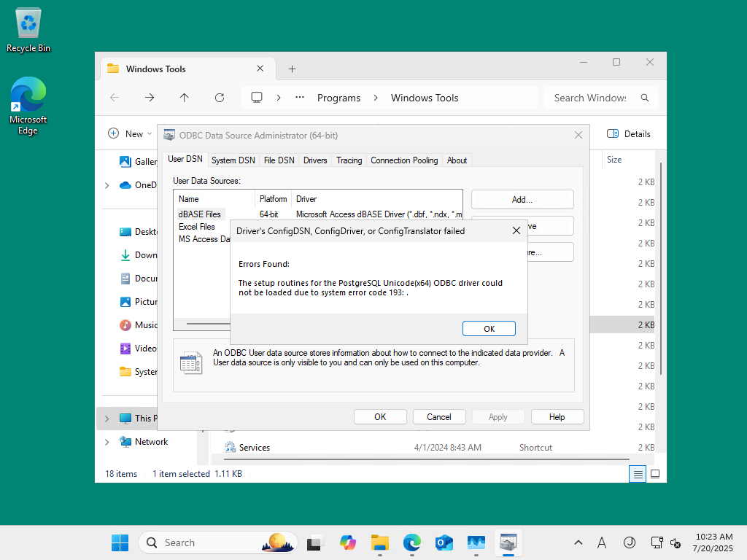747x560 pixels.
Task: Expand the Network tree node
Action: click(107, 442)
